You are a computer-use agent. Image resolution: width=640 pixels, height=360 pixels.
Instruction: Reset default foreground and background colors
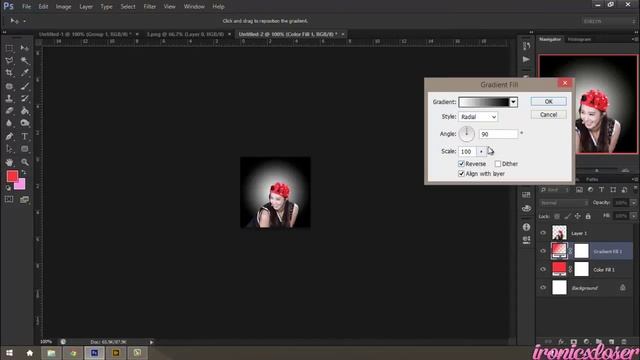[x=8, y=188]
